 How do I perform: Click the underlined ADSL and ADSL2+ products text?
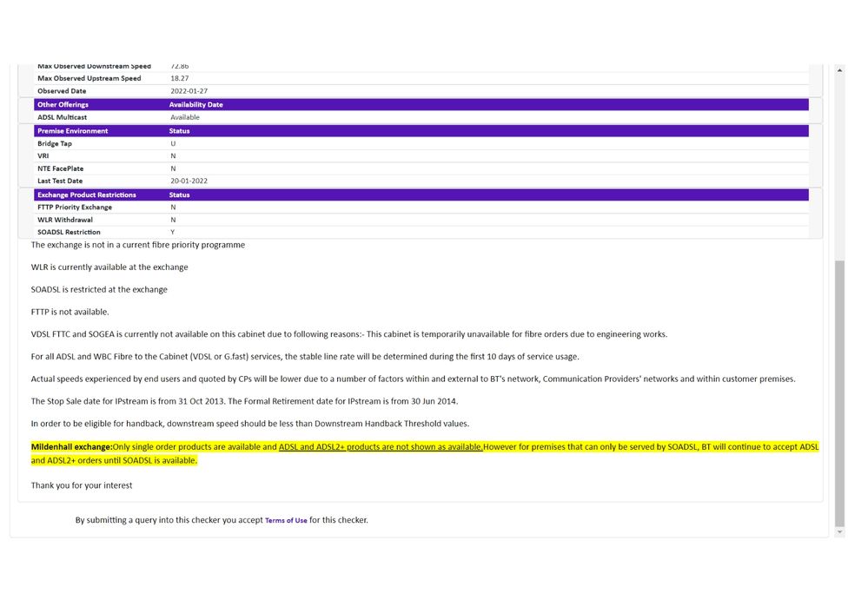point(381,447)
